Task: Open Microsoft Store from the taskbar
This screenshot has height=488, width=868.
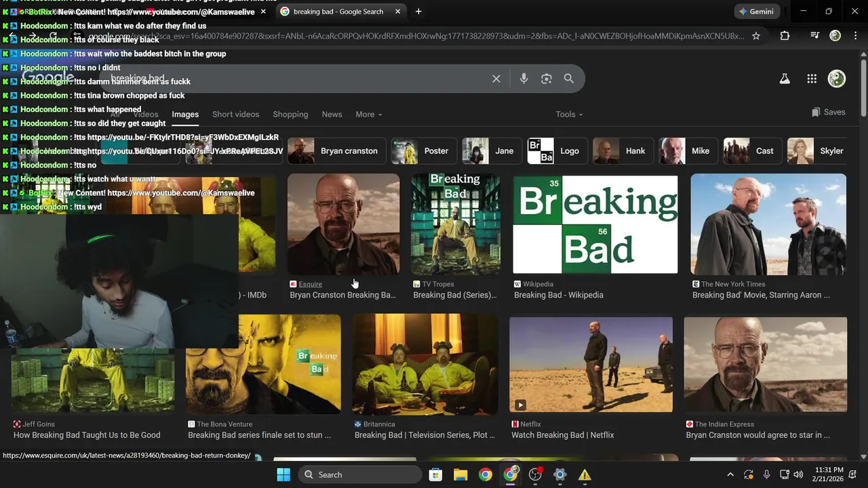Action: click(x=435, y=474)
